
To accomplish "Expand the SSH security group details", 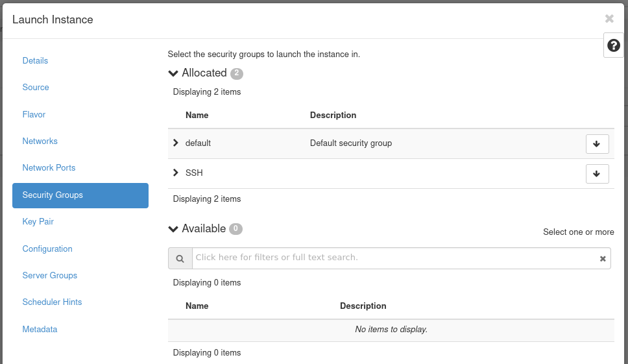I will pos(176,173).
